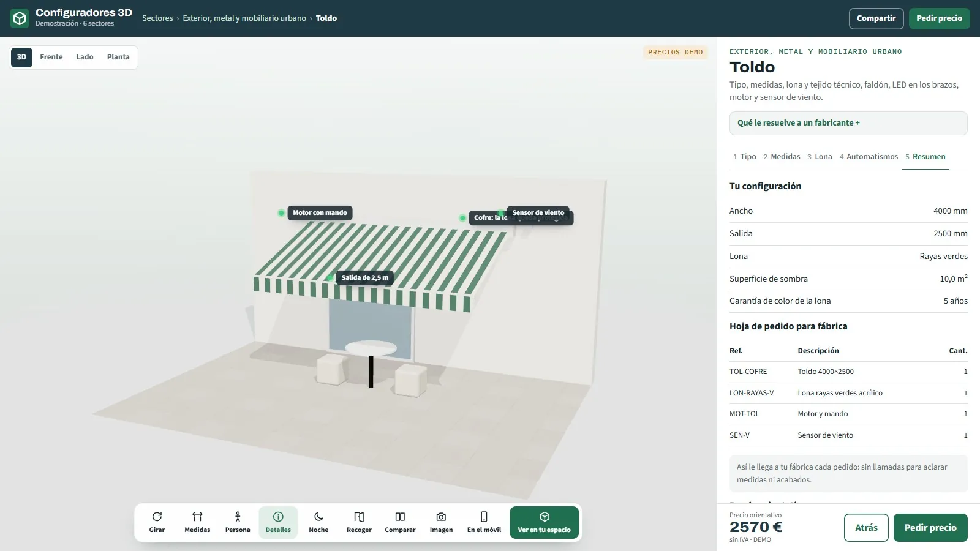980x551 pixels.
Task: Show dimensions with the Medidas tool
Action: click(x=197, y=522)
